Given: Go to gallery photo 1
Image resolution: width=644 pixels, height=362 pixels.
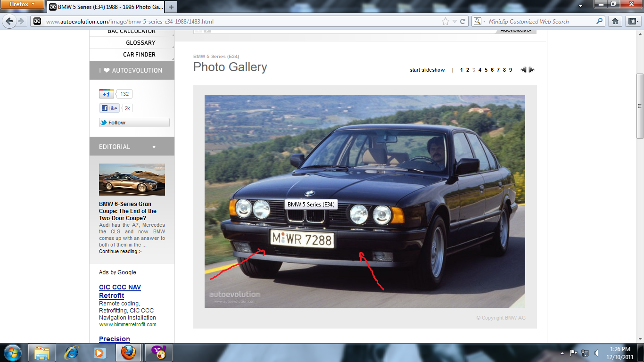Looking at the screenshot, I should point(462,70).
